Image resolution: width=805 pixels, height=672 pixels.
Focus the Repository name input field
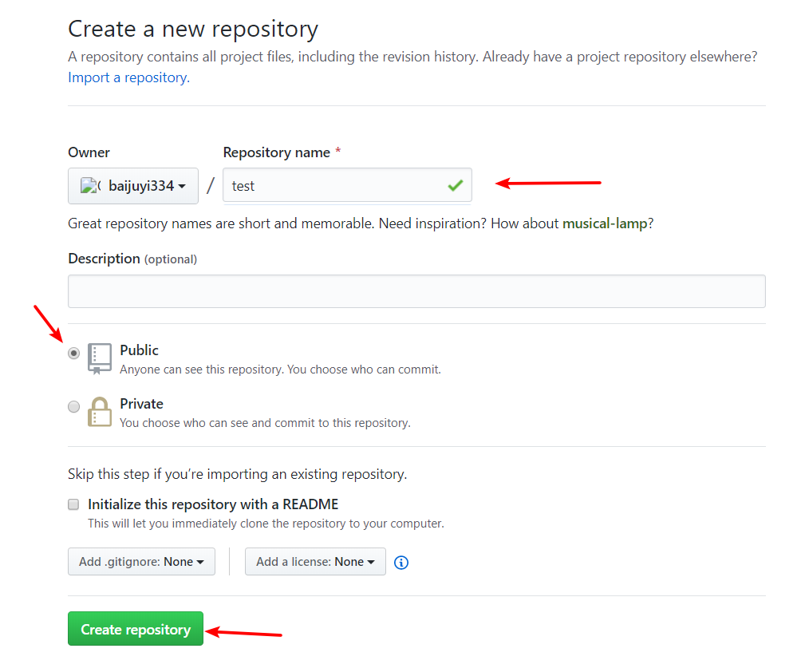tap(347, 185)
